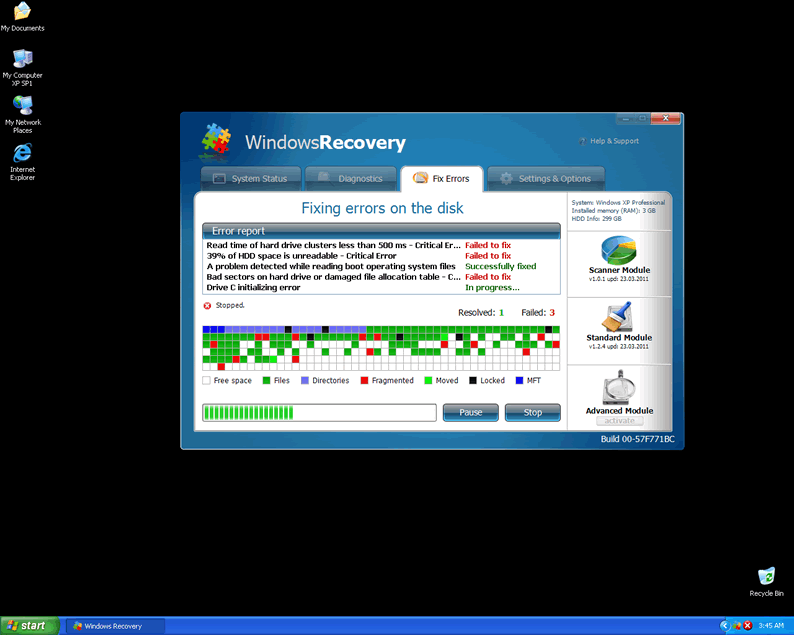Open the Recycle Bin on desktop
The height and width of the screenshot is (635, 794).
pos(766,577)
